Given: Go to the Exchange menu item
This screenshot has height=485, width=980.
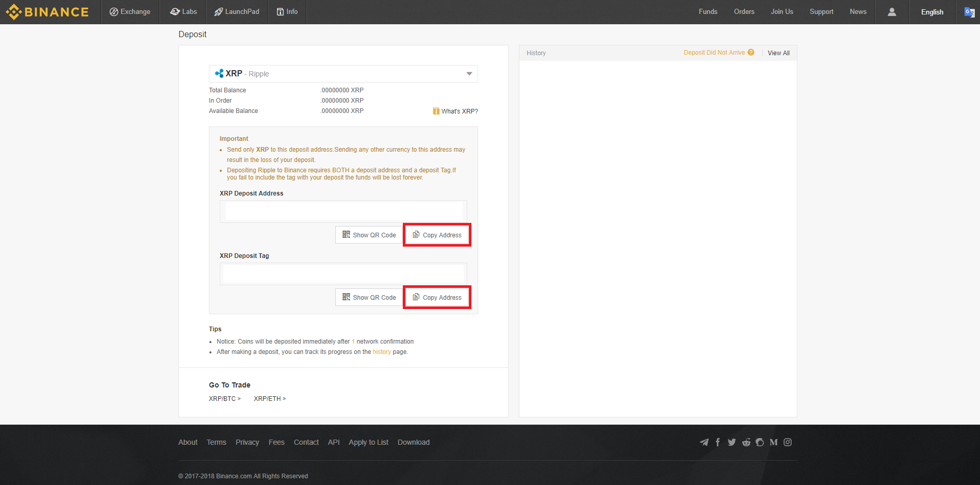Looking at the screenshot, I should click(x=130, y=12).
